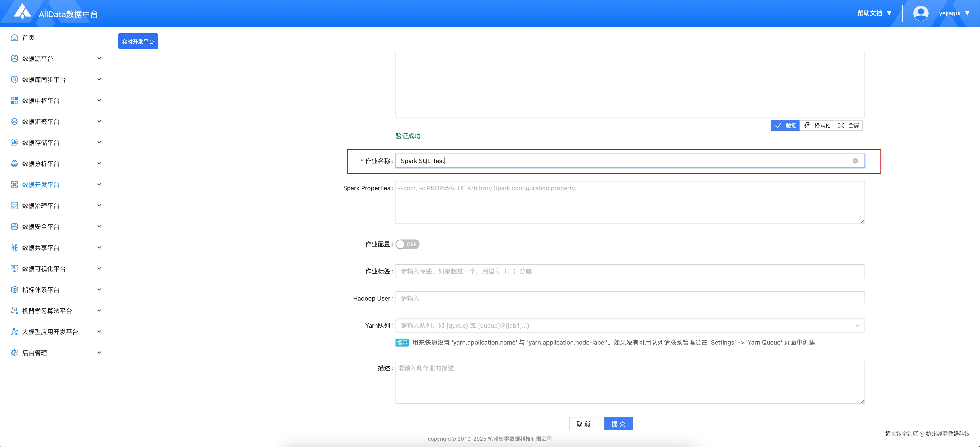This screenshot has height=447, width=980.
Task: Click the 全屏 fullscreen editor icon
Action: pos(841,125)
